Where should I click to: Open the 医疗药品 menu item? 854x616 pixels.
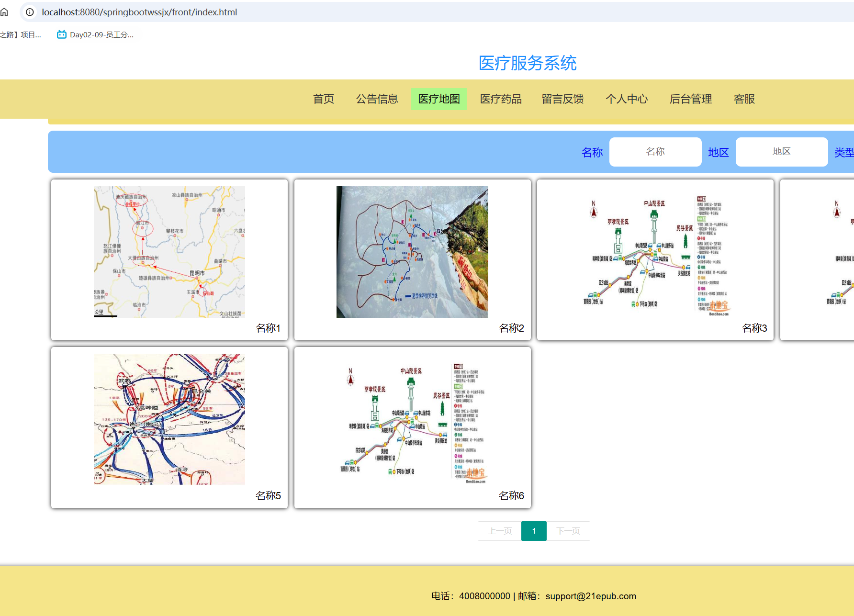pyautogui.click(x=501, y=99)
